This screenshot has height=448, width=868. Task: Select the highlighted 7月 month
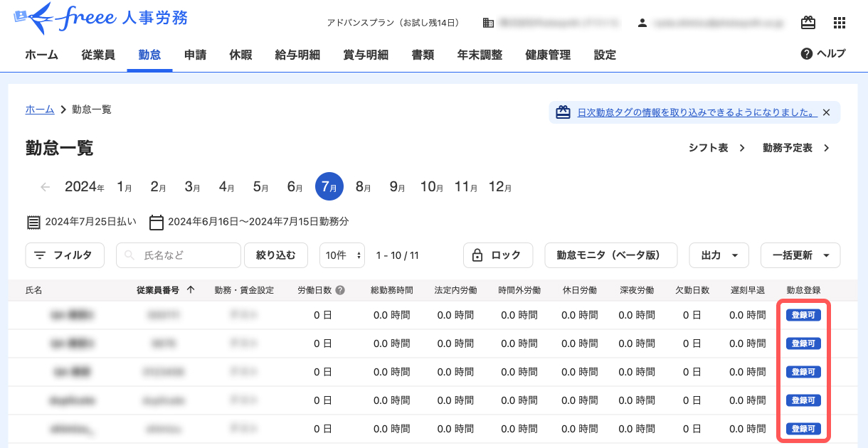(x=329, y=187)
